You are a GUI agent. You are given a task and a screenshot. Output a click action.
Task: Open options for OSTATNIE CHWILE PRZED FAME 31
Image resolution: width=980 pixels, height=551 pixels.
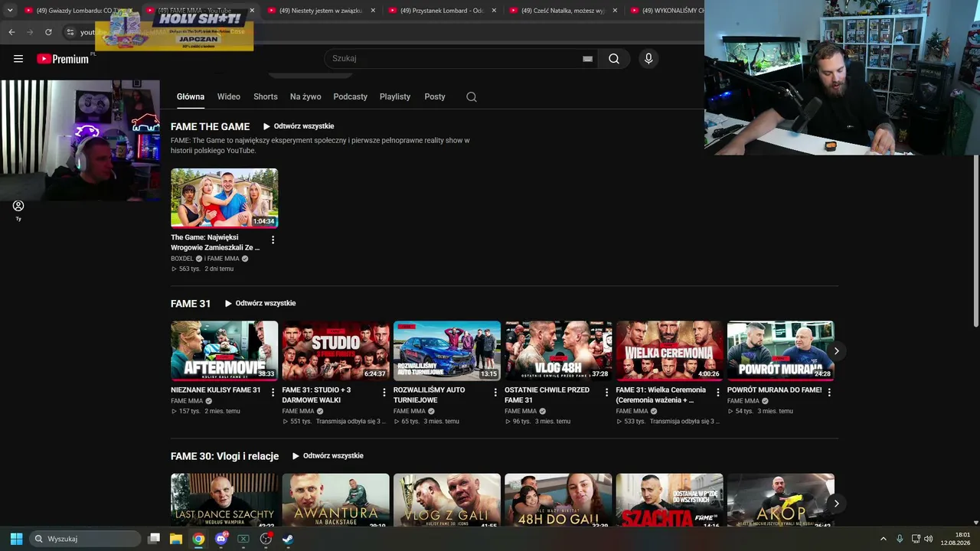tap(607, 393)
